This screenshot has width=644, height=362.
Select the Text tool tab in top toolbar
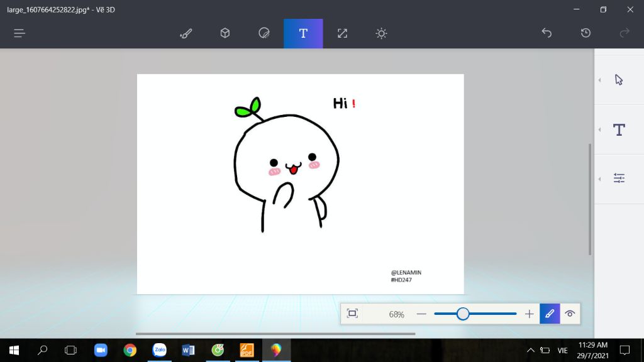303,33
